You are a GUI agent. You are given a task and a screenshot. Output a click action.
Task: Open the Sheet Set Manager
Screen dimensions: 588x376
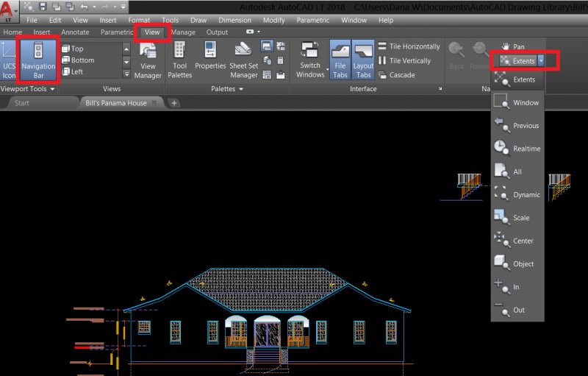pyautogui.click(x=244, y=60)
